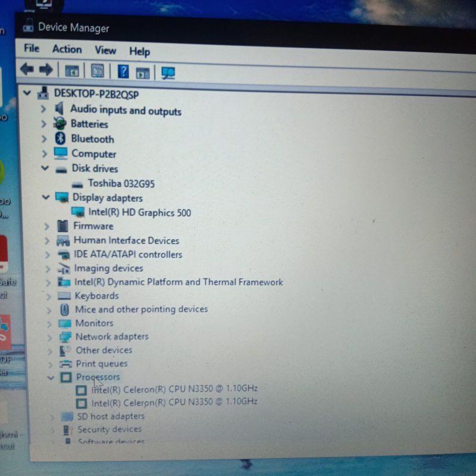The width and height of the screenshot is (476, 476).
Task: Select the Bluetooth device category
Action: tap(92, 139)
